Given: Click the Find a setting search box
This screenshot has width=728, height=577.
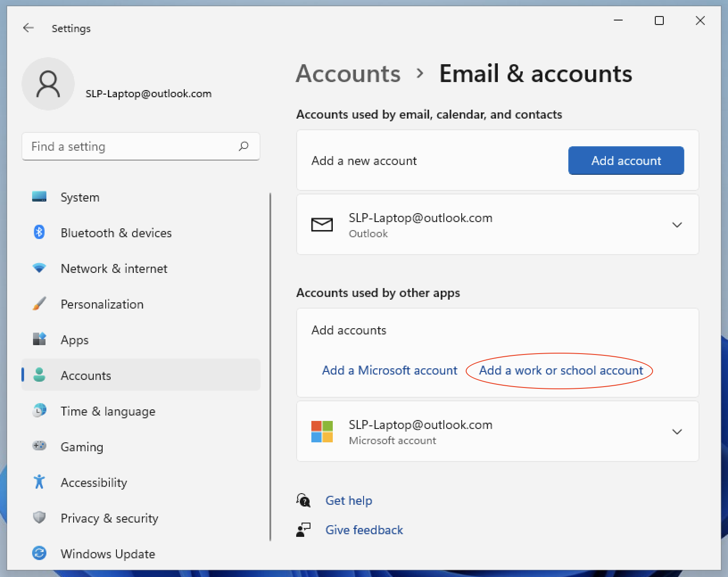Looking at the screenshot, I should click(141, 146).
